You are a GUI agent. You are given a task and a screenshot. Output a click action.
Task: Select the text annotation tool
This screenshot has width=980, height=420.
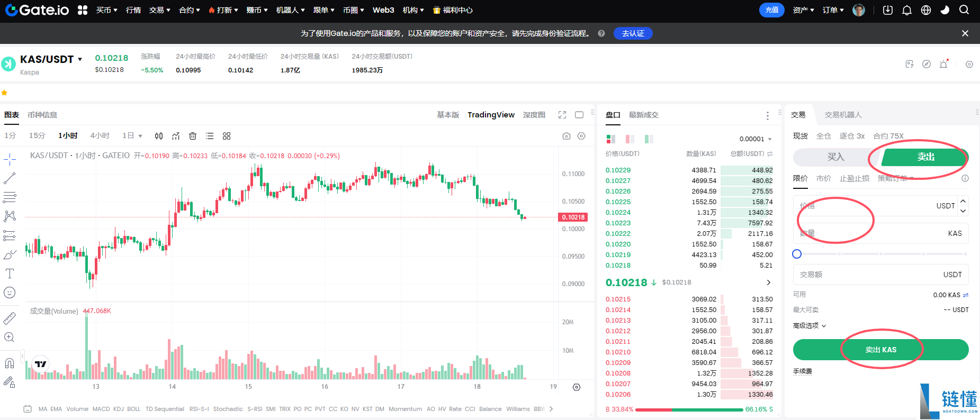coord(10,273)
